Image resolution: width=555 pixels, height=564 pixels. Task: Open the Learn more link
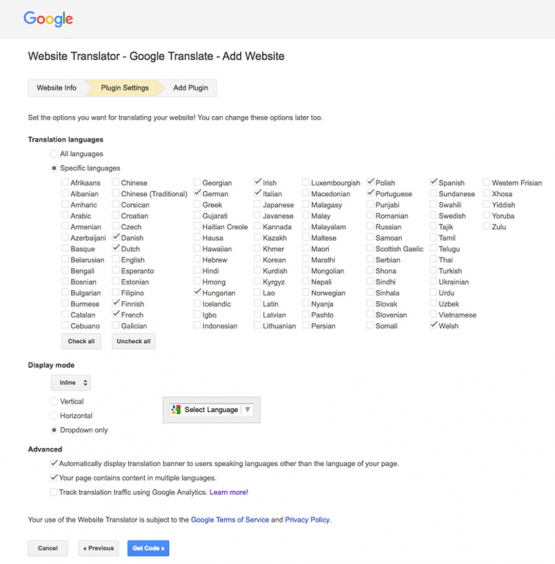click(x=229, y=492)
